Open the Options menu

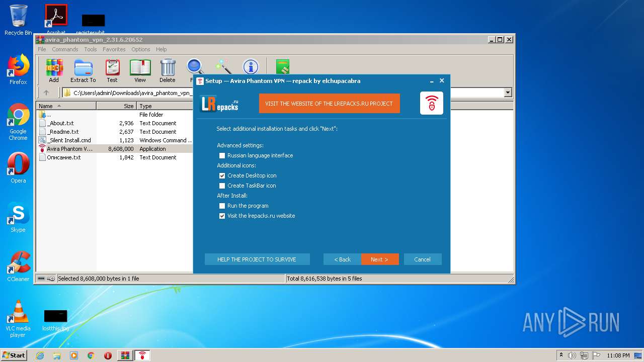pos(141,49)
